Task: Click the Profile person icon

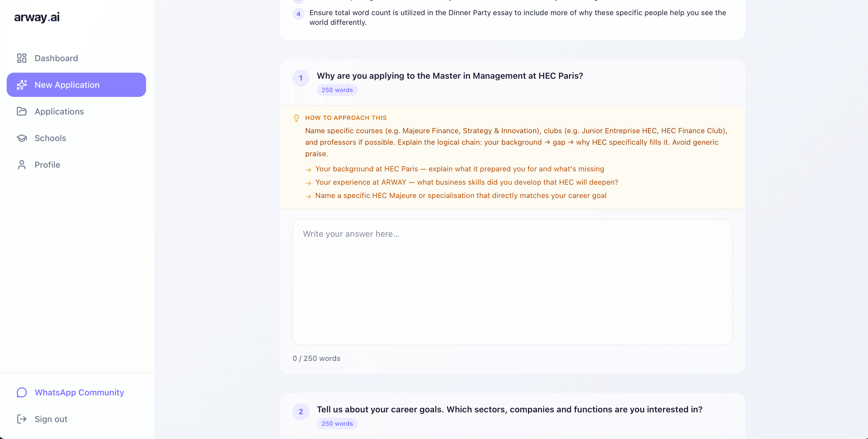Action: point(22,165)
